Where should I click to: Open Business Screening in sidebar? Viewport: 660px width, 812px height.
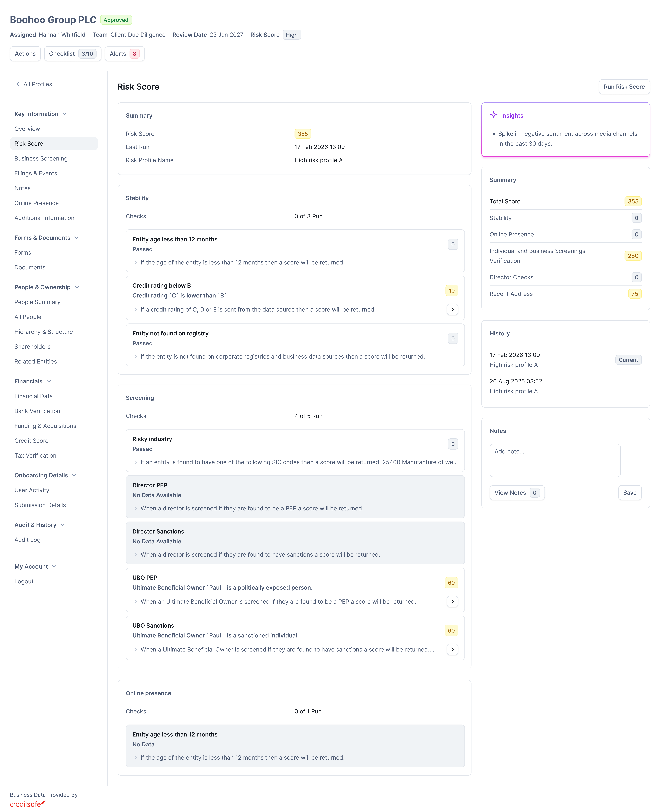pos(41,159)
